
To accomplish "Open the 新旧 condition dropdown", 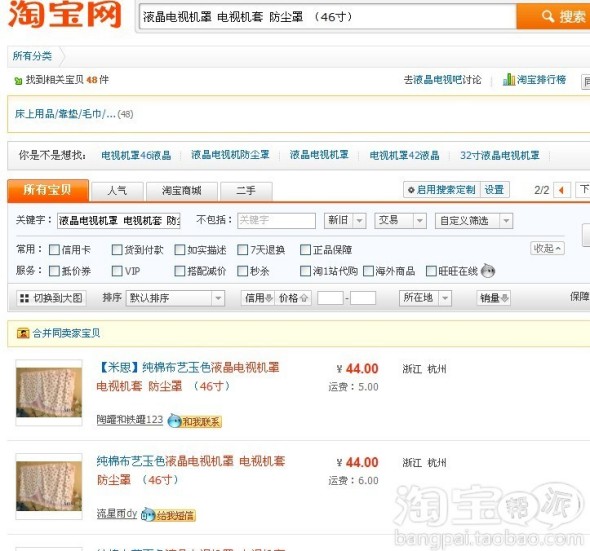I will (345, 221).
